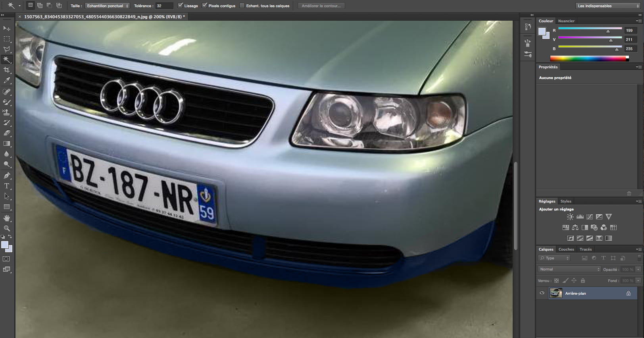644x338 pixels.
Task: Open the Couleur panel menu
Action: [639, 21]
